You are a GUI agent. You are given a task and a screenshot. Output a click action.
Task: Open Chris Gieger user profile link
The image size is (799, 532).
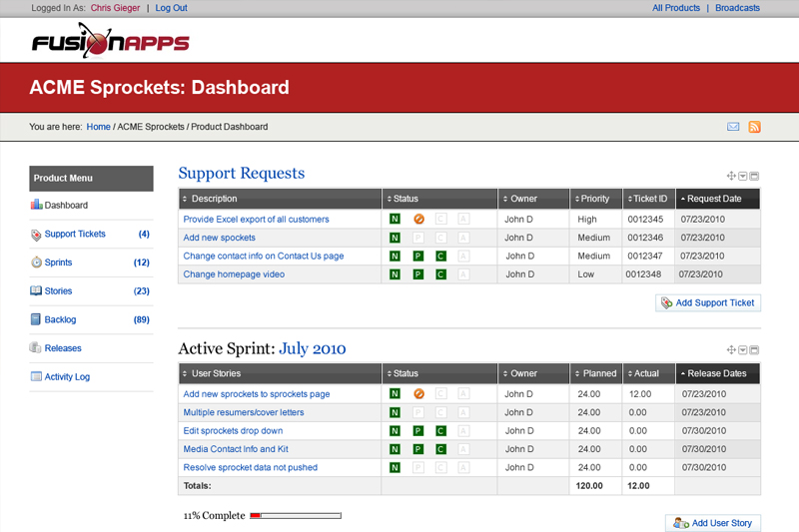coord(115,8)
